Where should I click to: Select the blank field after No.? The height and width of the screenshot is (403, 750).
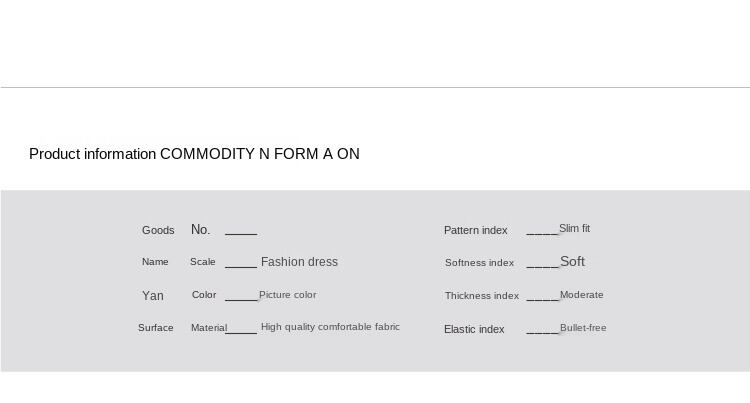pyautogui.click(x=241, y=231)
